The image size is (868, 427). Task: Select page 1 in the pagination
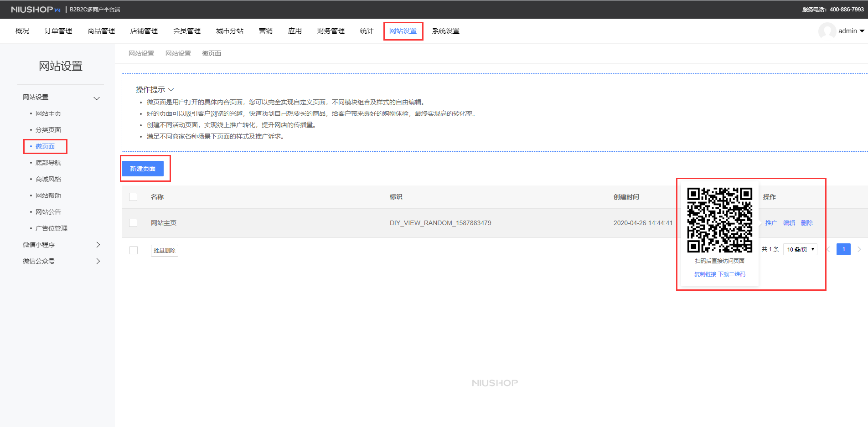click(x=843, y=249)
